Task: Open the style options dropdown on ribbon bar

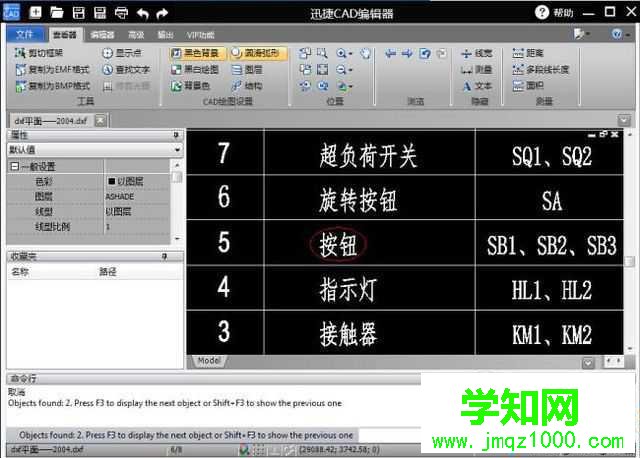Action: point(582,34)
